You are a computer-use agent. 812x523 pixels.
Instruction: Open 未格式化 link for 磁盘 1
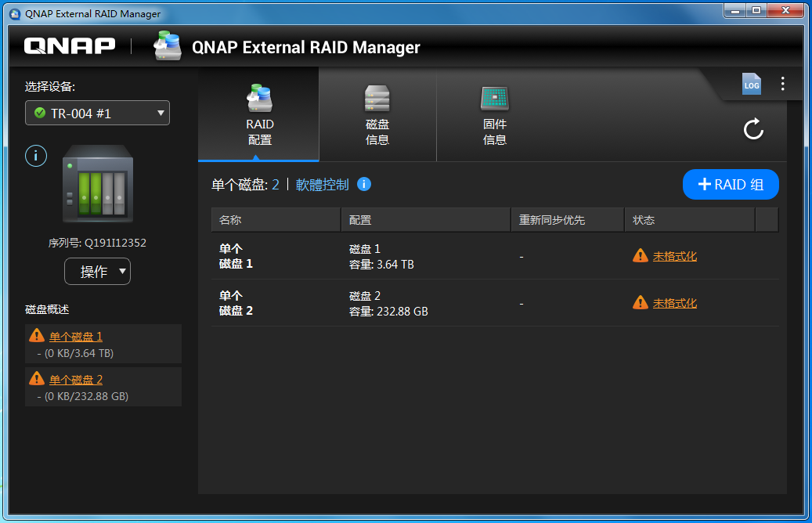click(x=674, y=256)
